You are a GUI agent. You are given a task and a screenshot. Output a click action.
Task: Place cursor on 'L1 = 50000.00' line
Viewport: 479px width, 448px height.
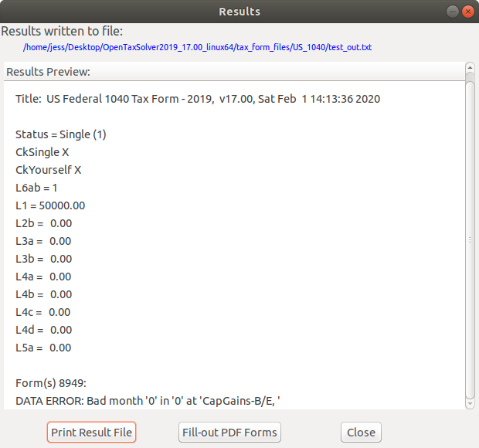tap(50, 205)
